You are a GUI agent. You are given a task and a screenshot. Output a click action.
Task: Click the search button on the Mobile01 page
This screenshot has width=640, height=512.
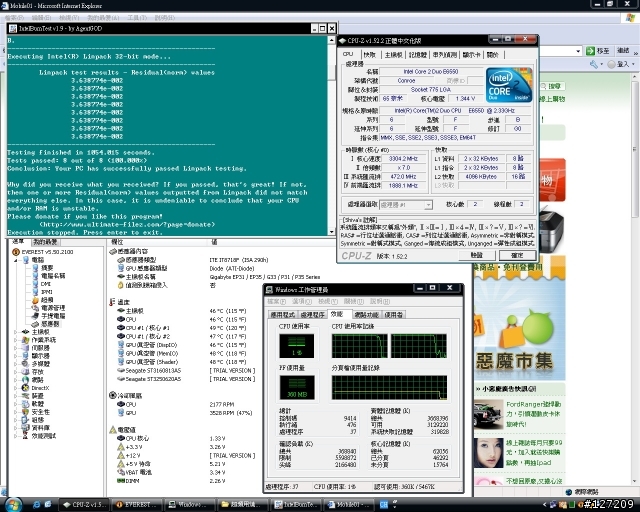[x=553, y=86]
